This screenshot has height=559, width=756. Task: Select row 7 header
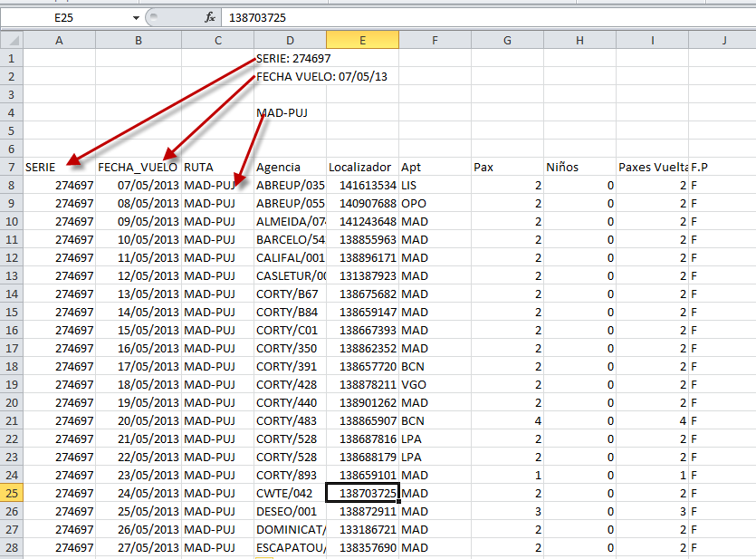tap(11, 167)
